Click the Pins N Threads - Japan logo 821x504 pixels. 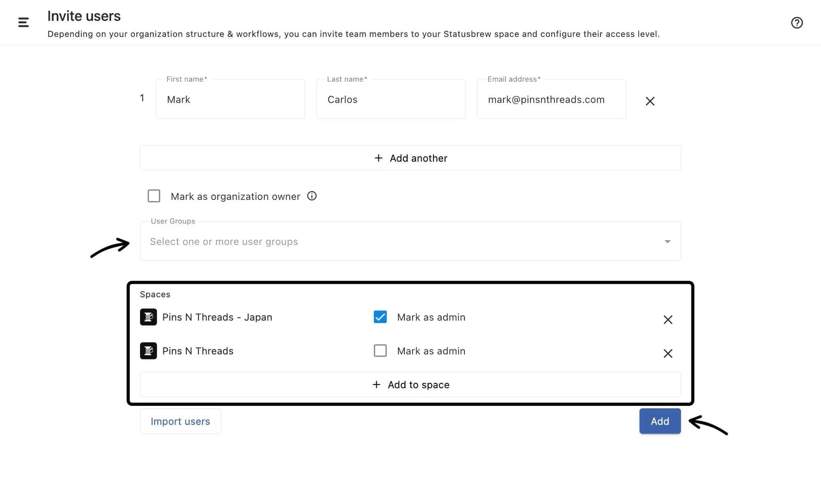click(148, 317)
